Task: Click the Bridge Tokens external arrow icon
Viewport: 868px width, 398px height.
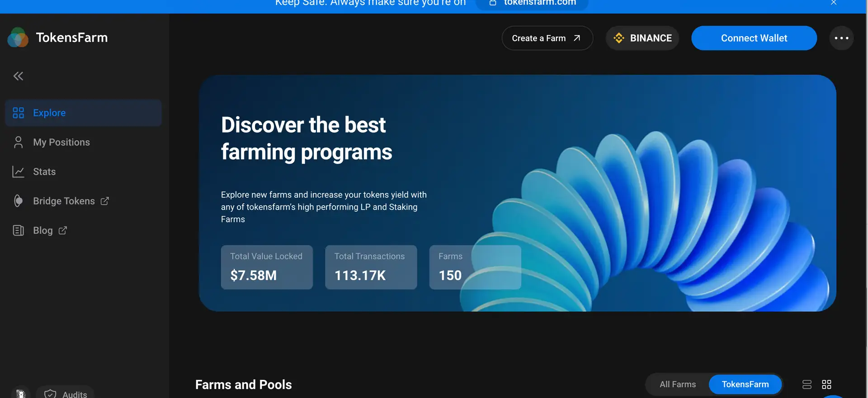Action: pos(105,201)
